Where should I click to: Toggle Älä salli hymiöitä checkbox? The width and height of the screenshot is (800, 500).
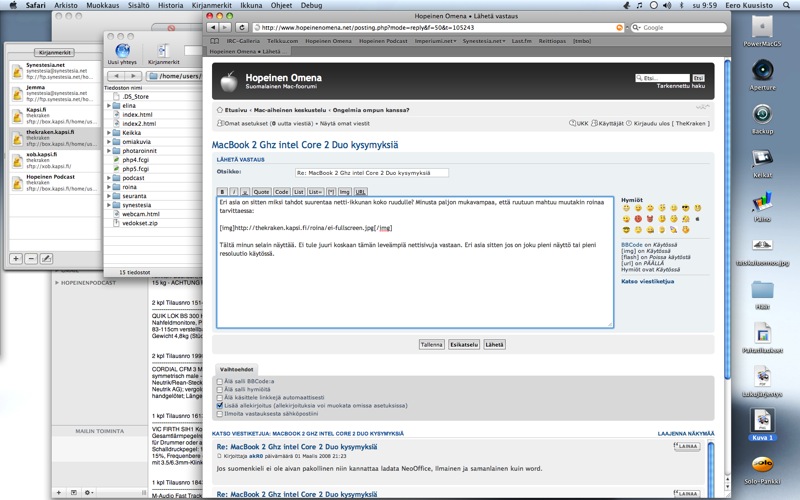point(220,389)
